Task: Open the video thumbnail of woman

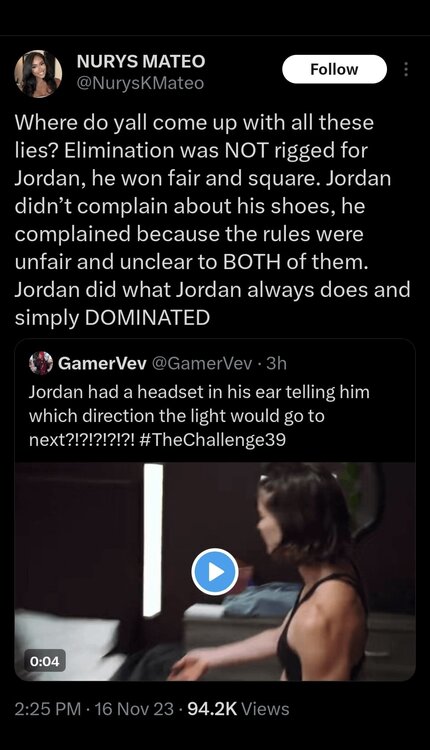Action: point(215,571)
